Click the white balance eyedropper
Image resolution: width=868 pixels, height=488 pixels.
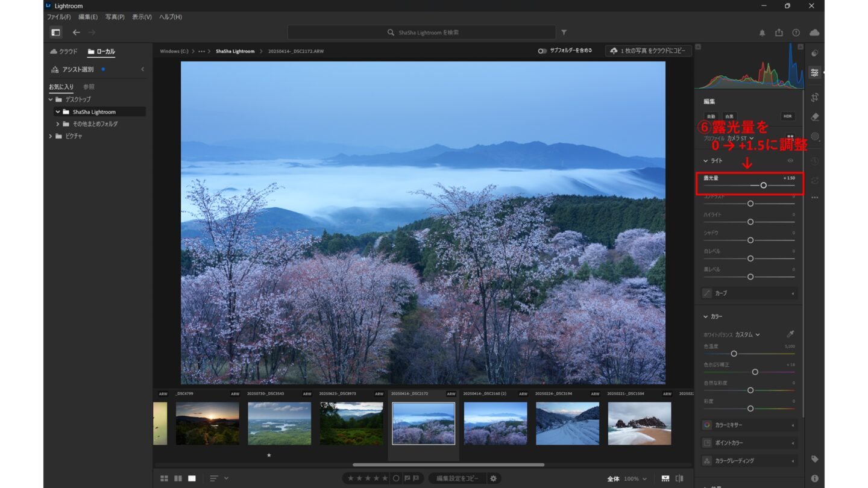click(790, 334)
